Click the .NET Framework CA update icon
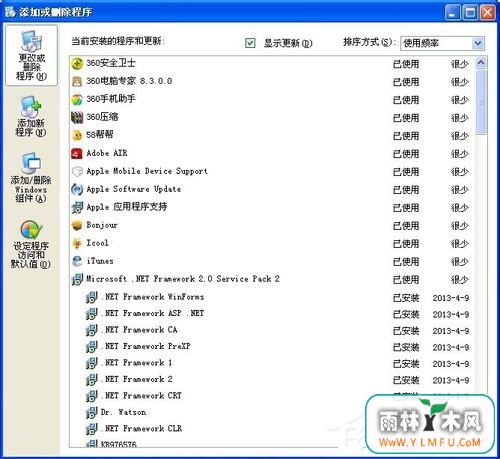Image resolution: width=500 pixels, height=459 pixels. 92,330
